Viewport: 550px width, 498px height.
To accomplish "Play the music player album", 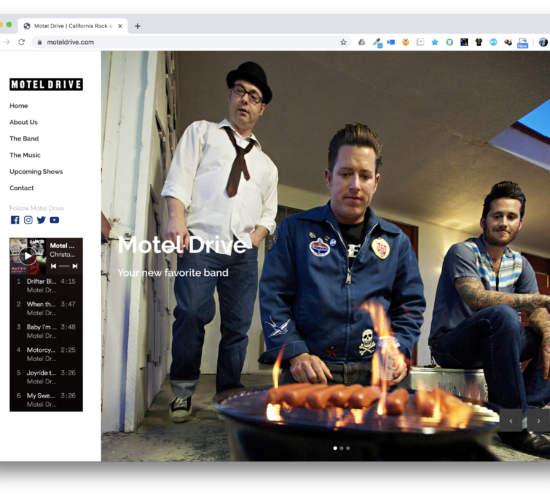I will pos(27,256).
